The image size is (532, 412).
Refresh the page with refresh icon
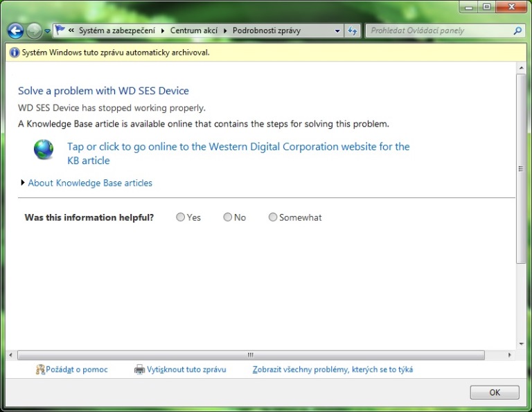353,31
